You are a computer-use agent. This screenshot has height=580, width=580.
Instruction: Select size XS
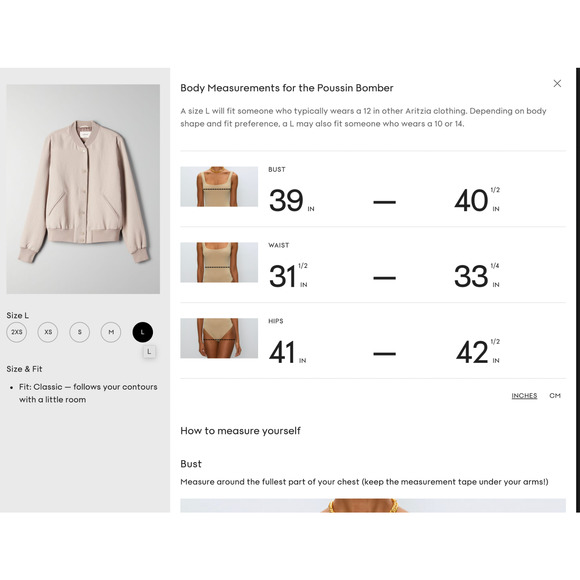(48, 332)
